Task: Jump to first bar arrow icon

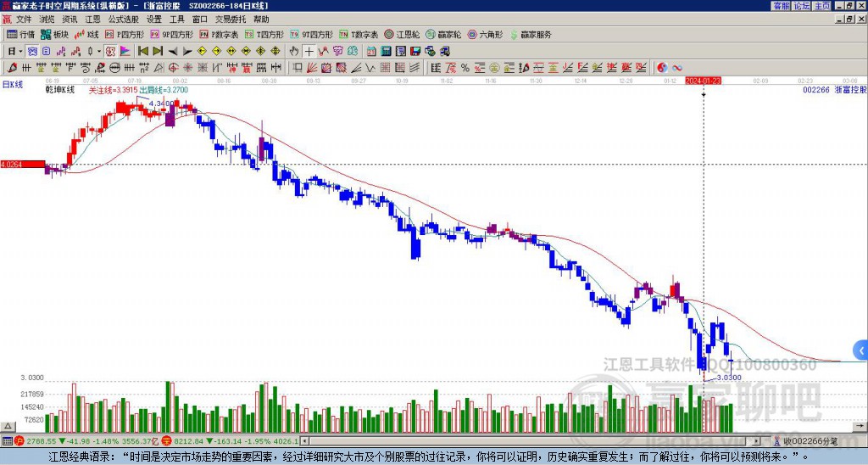Action: click(142, 51)
